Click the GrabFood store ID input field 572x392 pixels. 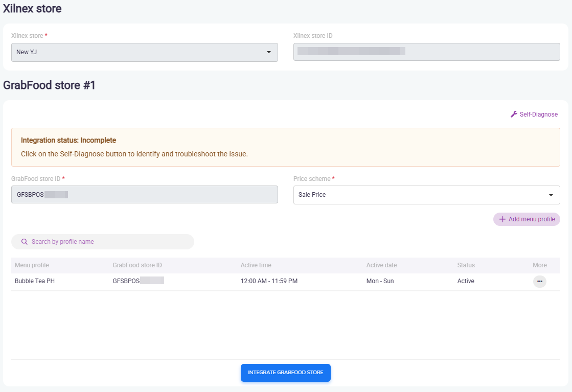coord(144,195)
